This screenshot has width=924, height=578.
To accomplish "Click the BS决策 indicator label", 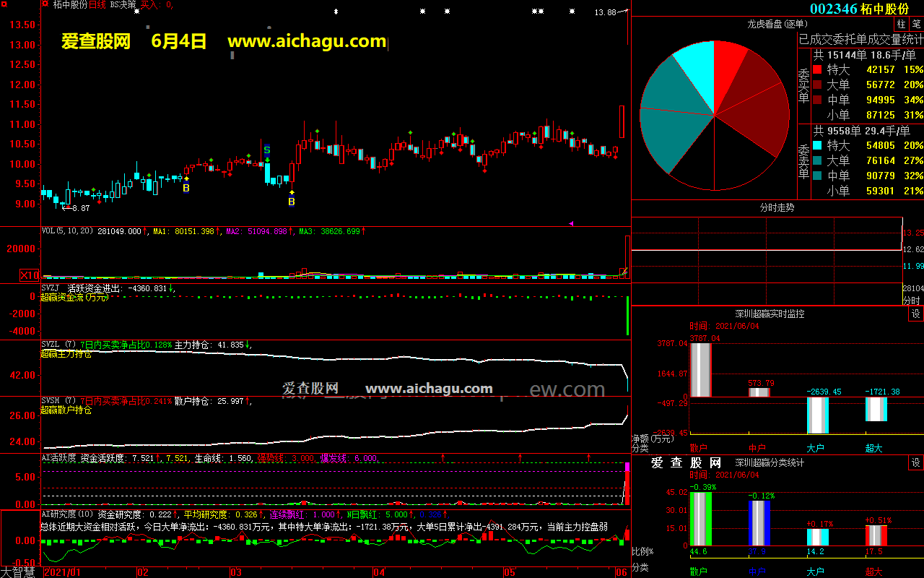I will point(123,4).
